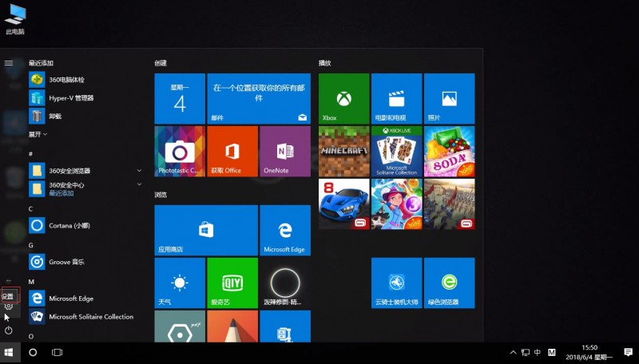The image size is (639, 364).
Task: Click the 创建 group heading
Action: [x=161, y=63]
